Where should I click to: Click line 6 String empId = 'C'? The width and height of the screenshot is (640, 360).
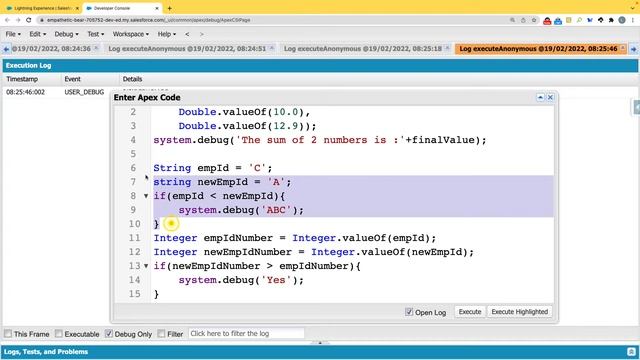coord(212,168)
